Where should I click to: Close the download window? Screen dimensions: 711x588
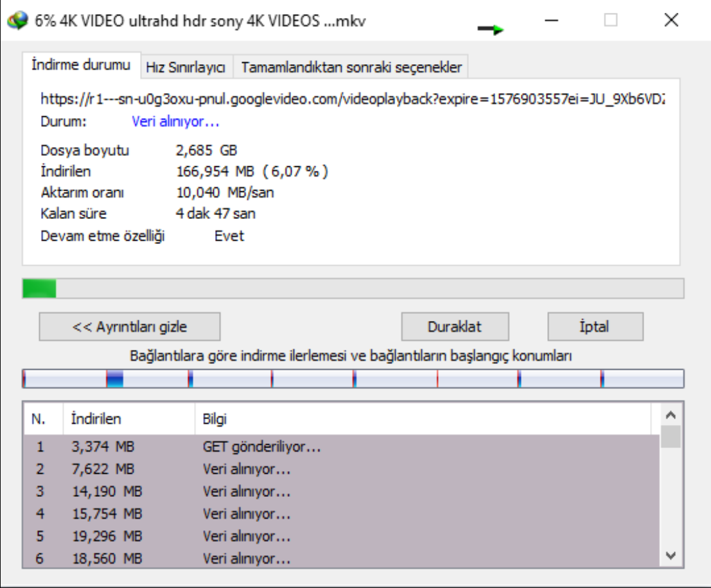pyautogui.click(x=671, y=21)
